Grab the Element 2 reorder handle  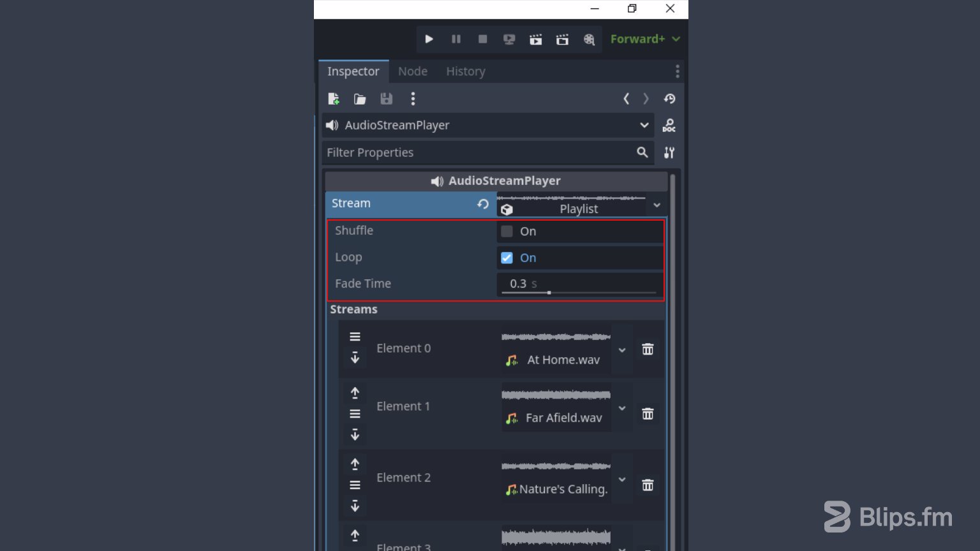point(355,485)
